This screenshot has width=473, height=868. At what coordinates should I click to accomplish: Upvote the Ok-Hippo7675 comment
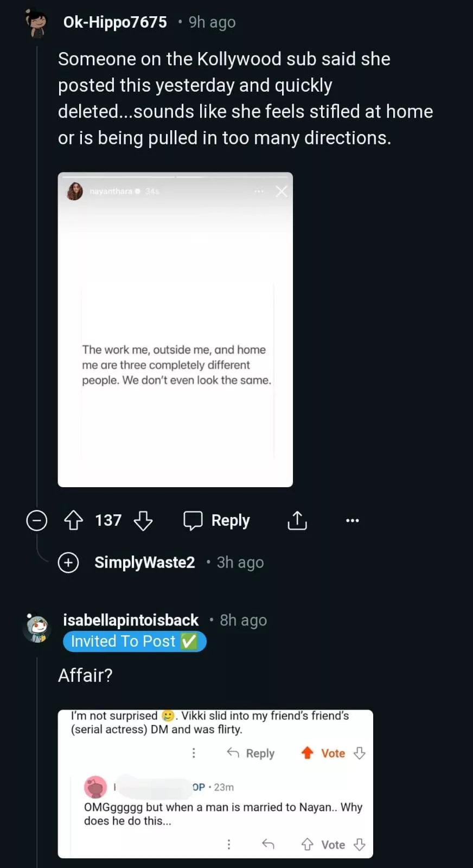[x=74, y=520]
